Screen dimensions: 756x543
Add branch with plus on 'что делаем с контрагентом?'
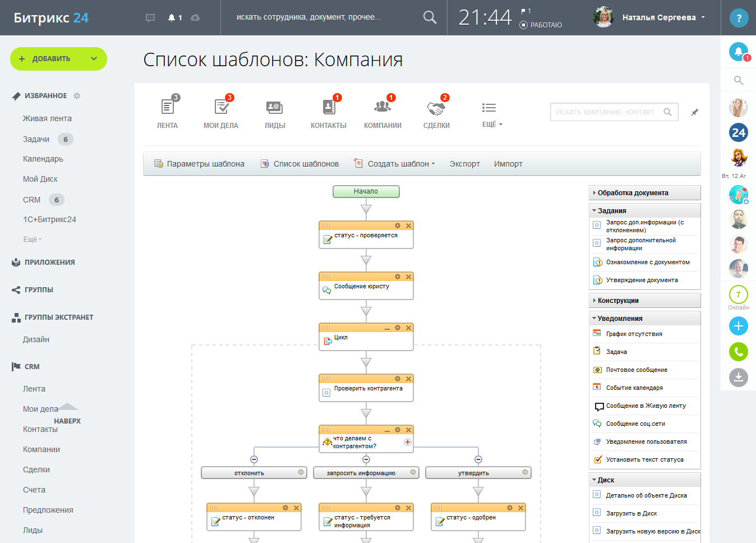pos(408,442)
